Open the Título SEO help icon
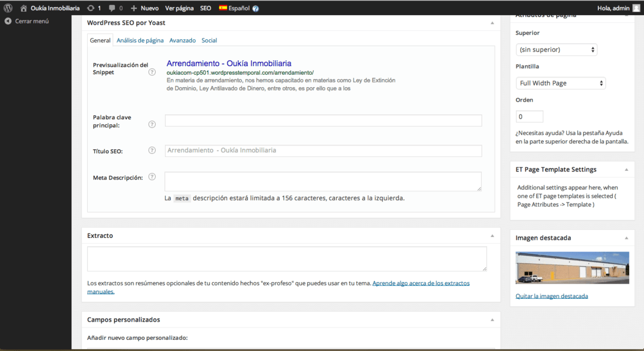 [x=152, y=150]
